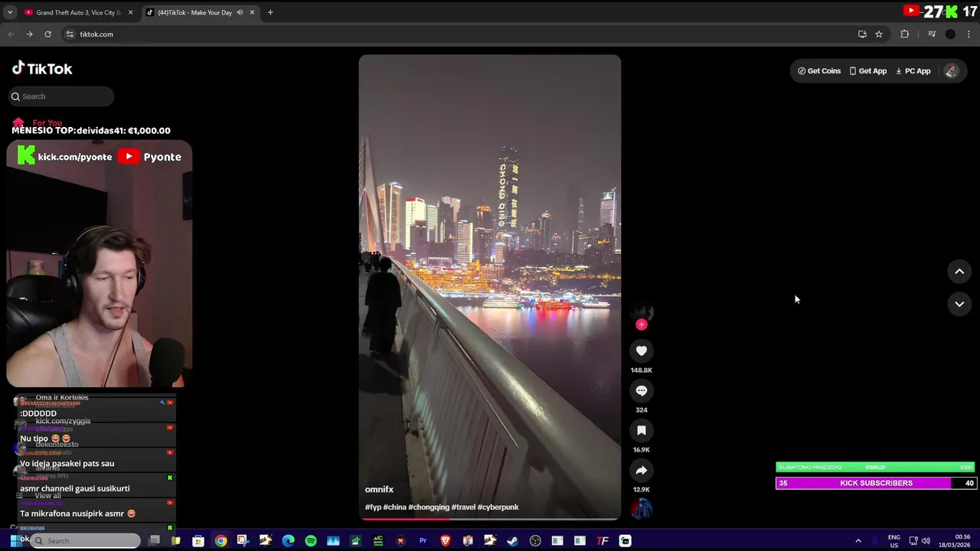Viewport: 980px width, 551px height.
Task: Open File Explorer from the taskbar
Action: pyautogui.click(x=175, y=541)
